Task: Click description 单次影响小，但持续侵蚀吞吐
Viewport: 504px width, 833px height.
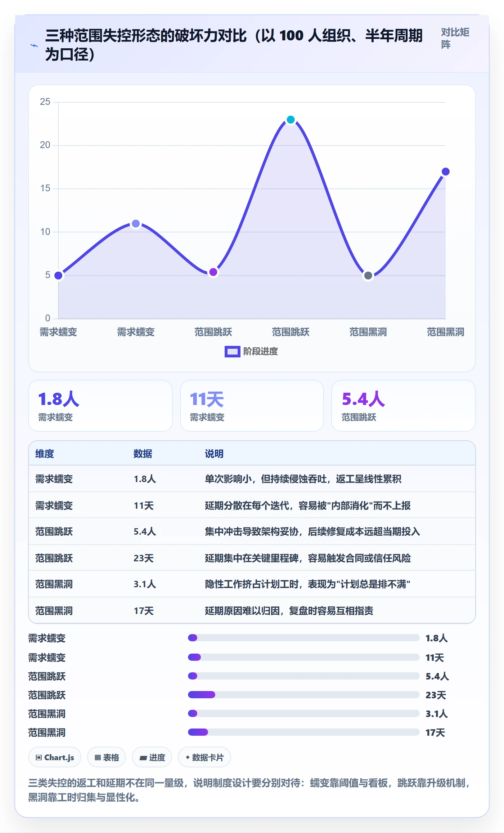Action: (x=303, y=479)
